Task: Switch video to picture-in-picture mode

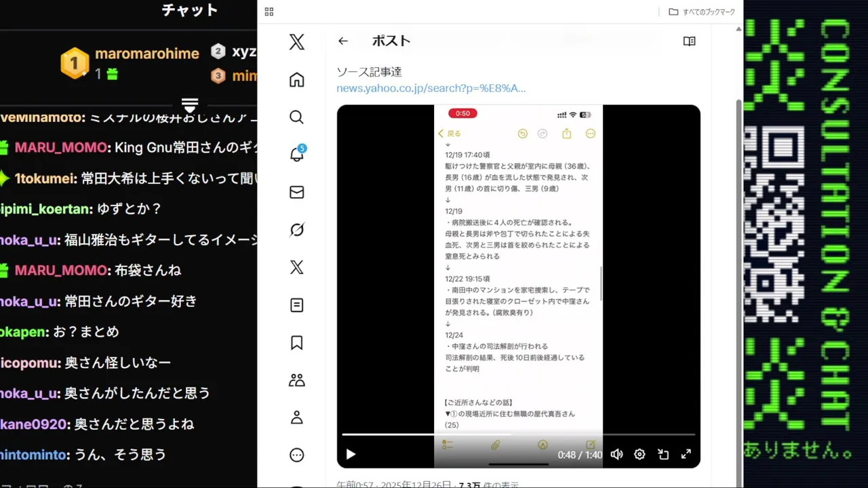Action: 663,454
